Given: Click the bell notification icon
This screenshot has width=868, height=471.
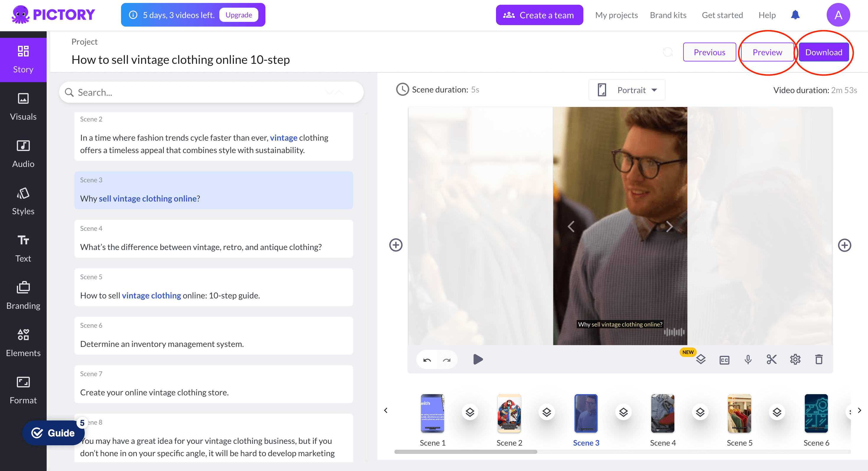Looking at the screenshot, I should (796, 15).
